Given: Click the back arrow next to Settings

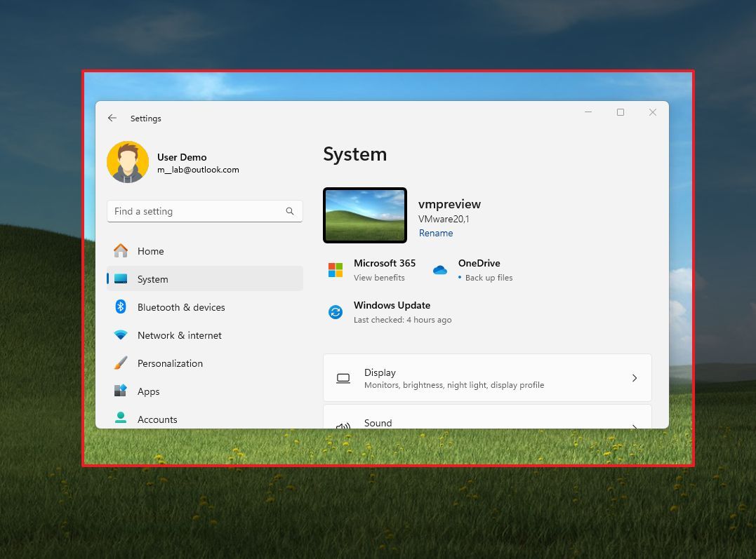Looking at the screenshot, I should pos(112,118).
